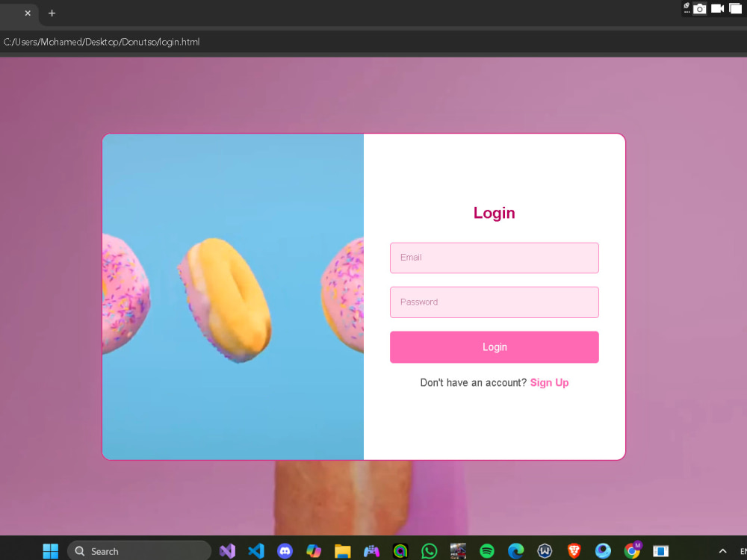Click the "Don't have an account?" text
The height and width of the screenshot is (560, 747).
473,383
